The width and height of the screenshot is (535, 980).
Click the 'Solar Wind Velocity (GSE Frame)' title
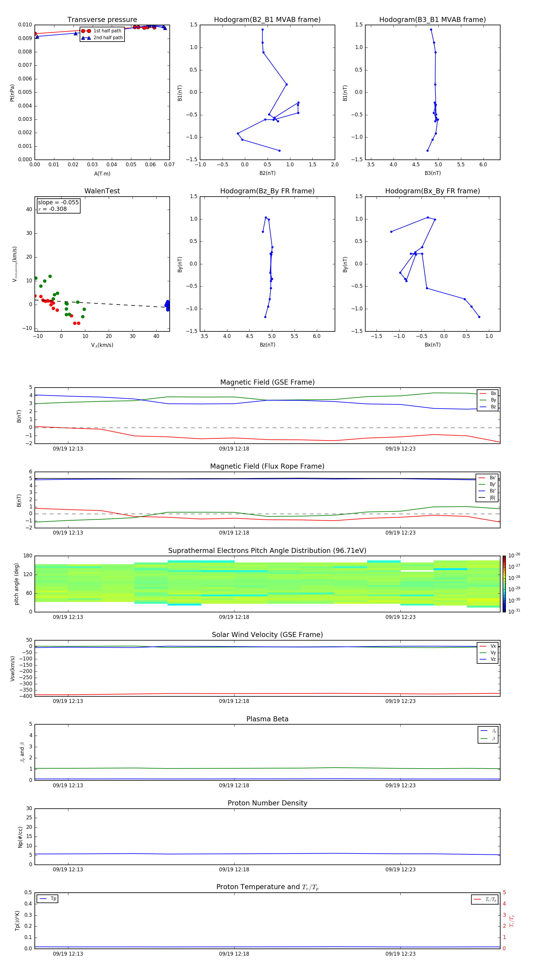pos(267,635)
